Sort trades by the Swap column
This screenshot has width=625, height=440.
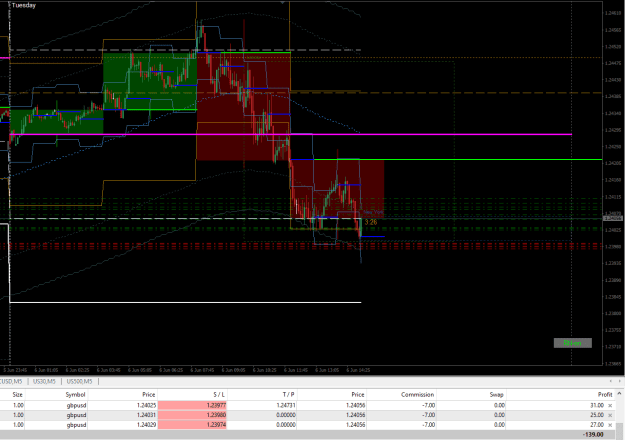[496, 395]
